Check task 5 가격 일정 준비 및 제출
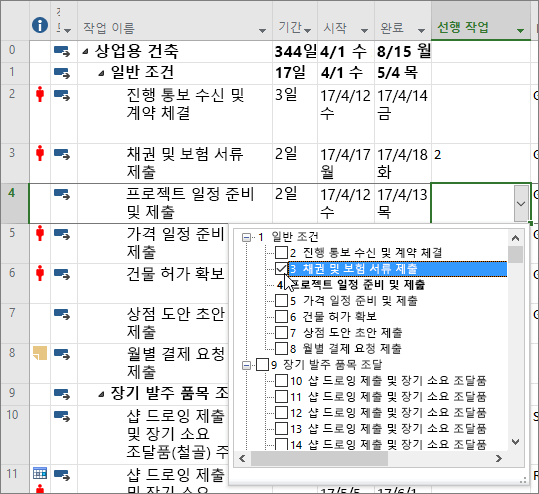 tap(281, 300)
